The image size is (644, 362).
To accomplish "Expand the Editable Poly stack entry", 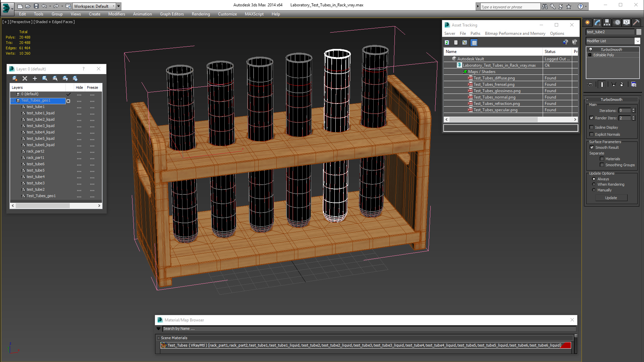I will tap(590, 55).
